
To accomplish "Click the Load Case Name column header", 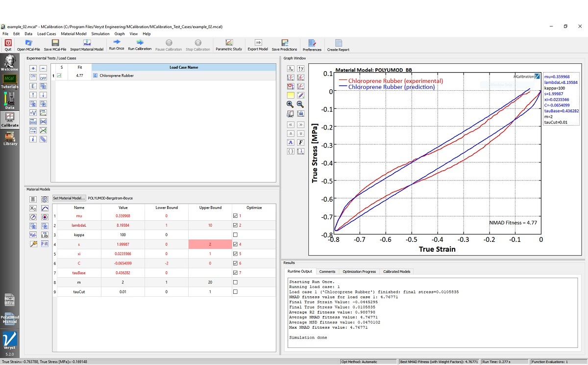I will coord(184,67).
